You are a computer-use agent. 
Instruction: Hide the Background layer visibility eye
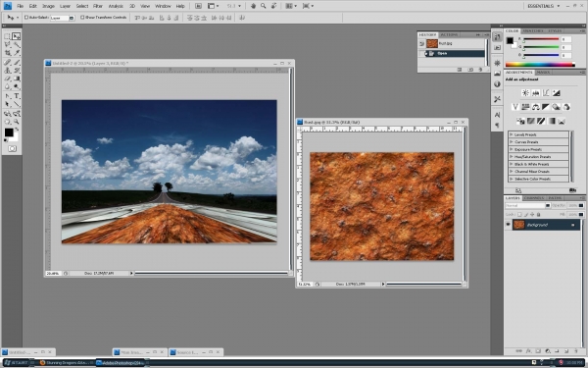[x=508, y=225]
